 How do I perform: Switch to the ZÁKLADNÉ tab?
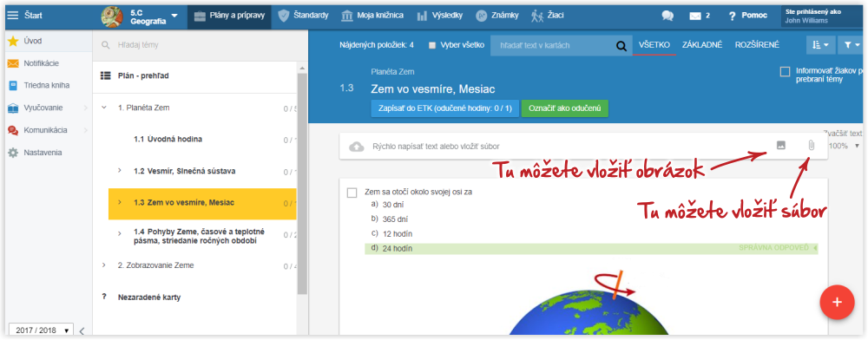pos(702,45)
